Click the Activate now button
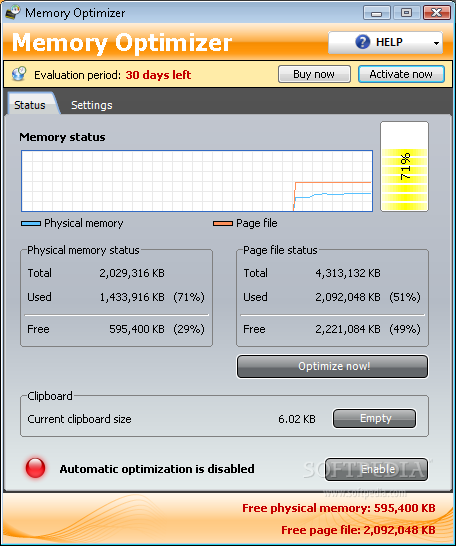The height and width of the screenshot is (546, 456). pyautogui.click(x=401, y=74)
